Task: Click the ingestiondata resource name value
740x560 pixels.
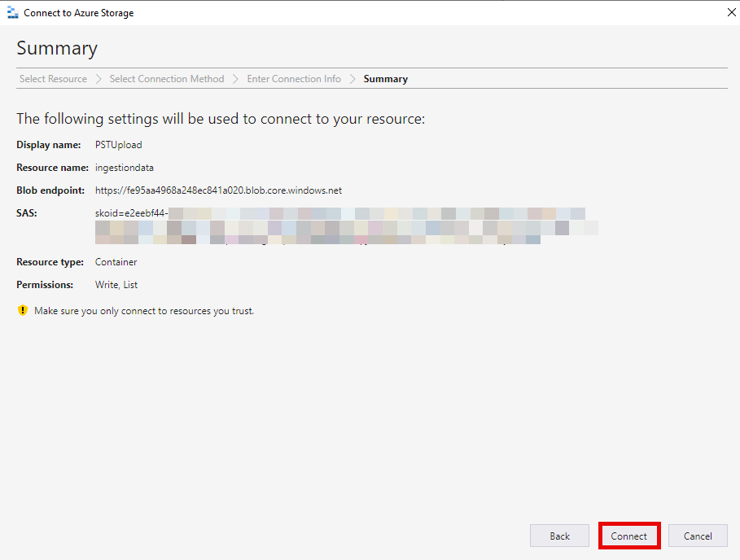Action: 125,168
